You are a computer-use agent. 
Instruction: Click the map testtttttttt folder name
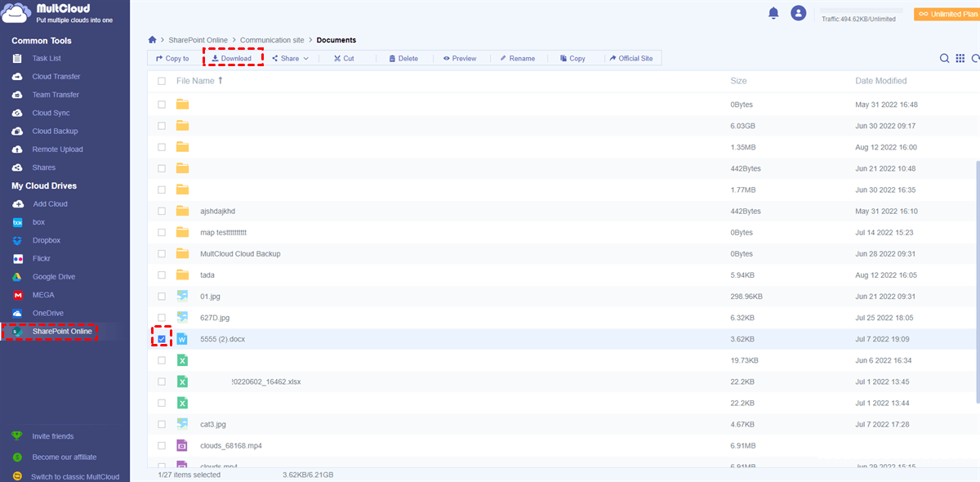(224, 232)
